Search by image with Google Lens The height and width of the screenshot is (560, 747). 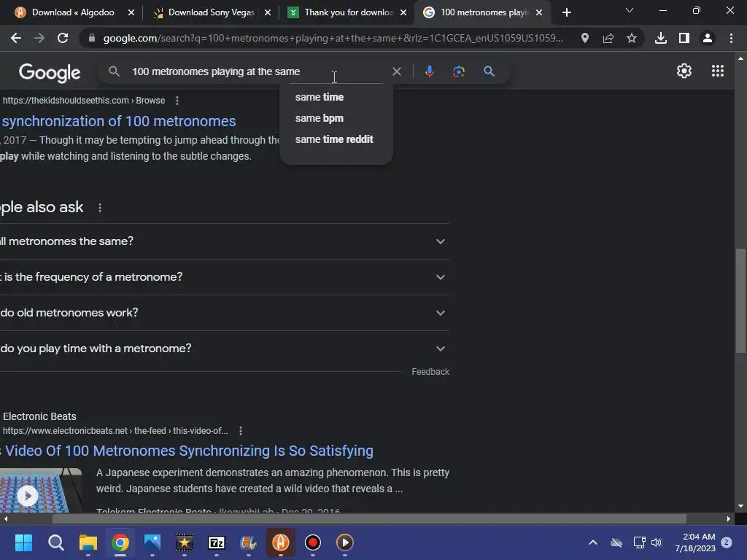pos(459,71)
